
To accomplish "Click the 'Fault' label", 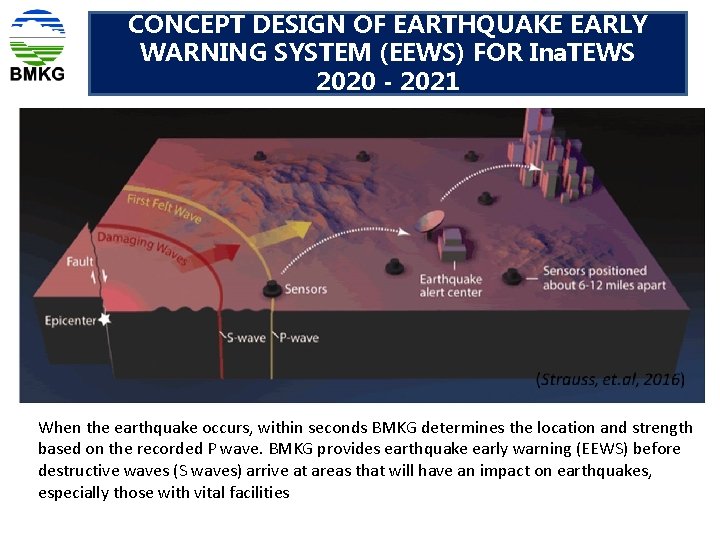I will (x=79, y=262).
